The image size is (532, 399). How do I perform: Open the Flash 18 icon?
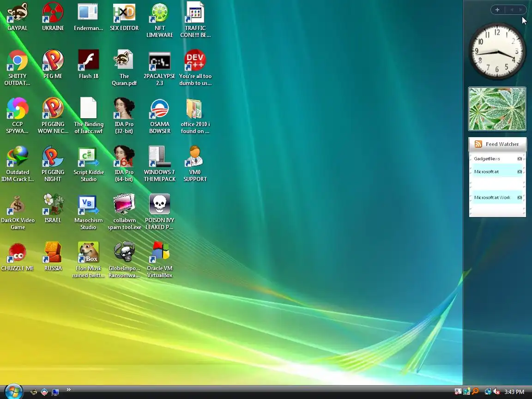pyautogui.click(x=88, y=65)
